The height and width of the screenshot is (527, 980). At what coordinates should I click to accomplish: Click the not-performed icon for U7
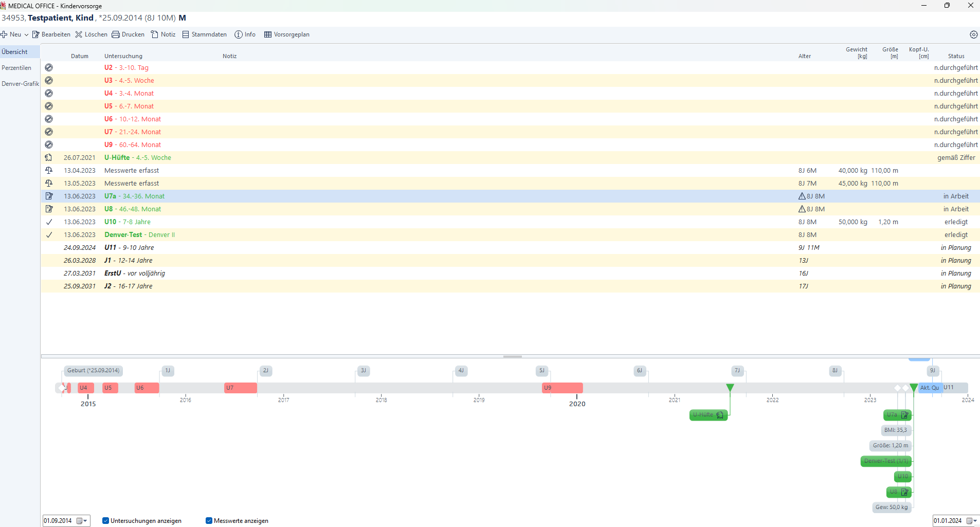(x=49, y=132)
